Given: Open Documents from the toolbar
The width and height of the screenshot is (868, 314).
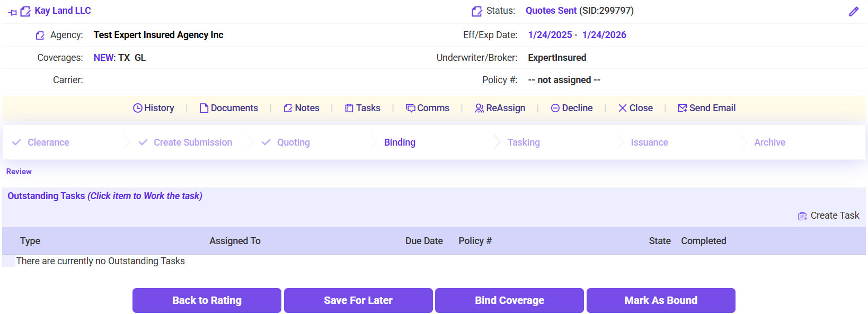Looking at the screenshot, I should tap(229, 108).
